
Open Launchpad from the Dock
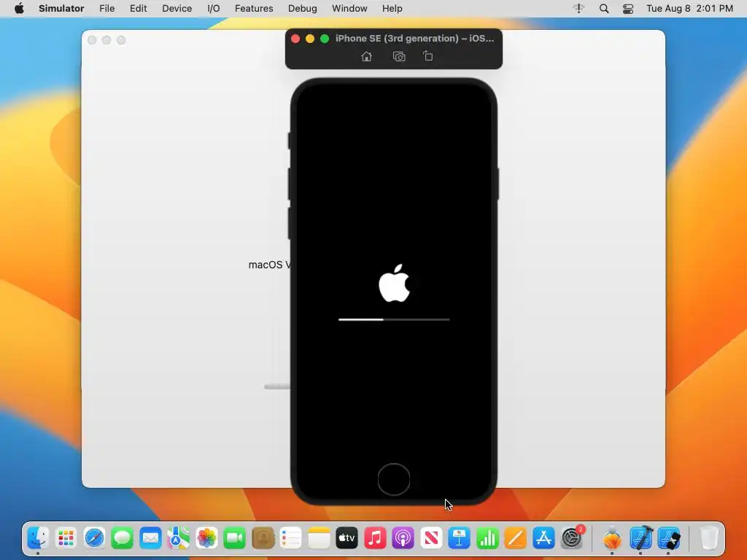pyautogui.click(x=66, y=538)
